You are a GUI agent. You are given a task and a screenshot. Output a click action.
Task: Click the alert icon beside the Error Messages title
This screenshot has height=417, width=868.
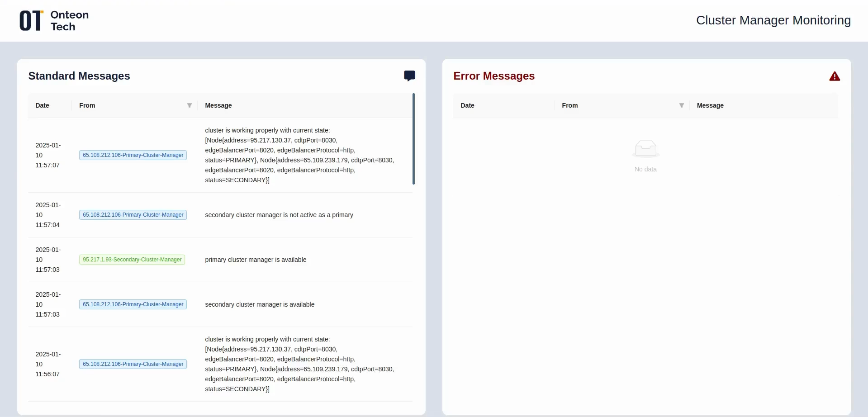834,76
